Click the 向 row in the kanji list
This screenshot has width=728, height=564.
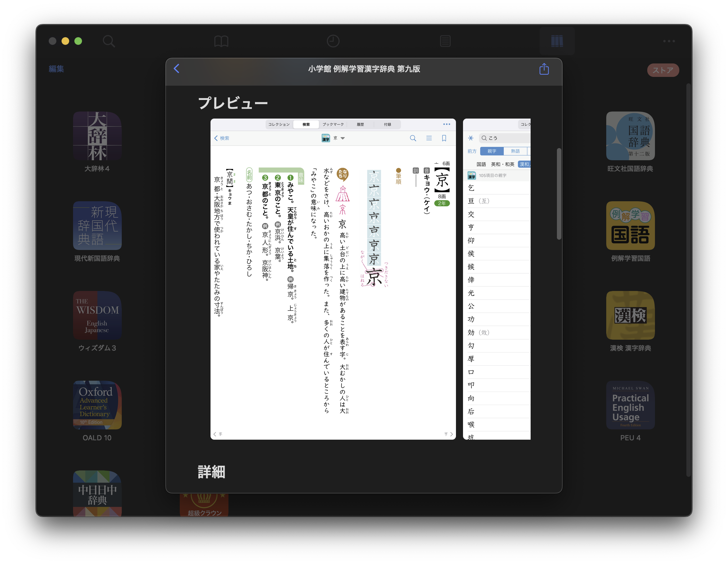click(x=497, y=398)
